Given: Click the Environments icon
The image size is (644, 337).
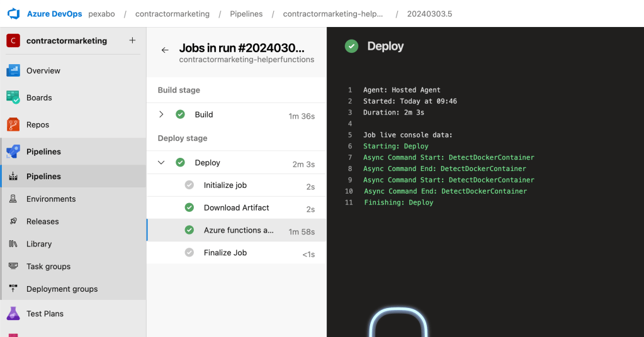Looking at the screenshot, I should click(13, 199).
